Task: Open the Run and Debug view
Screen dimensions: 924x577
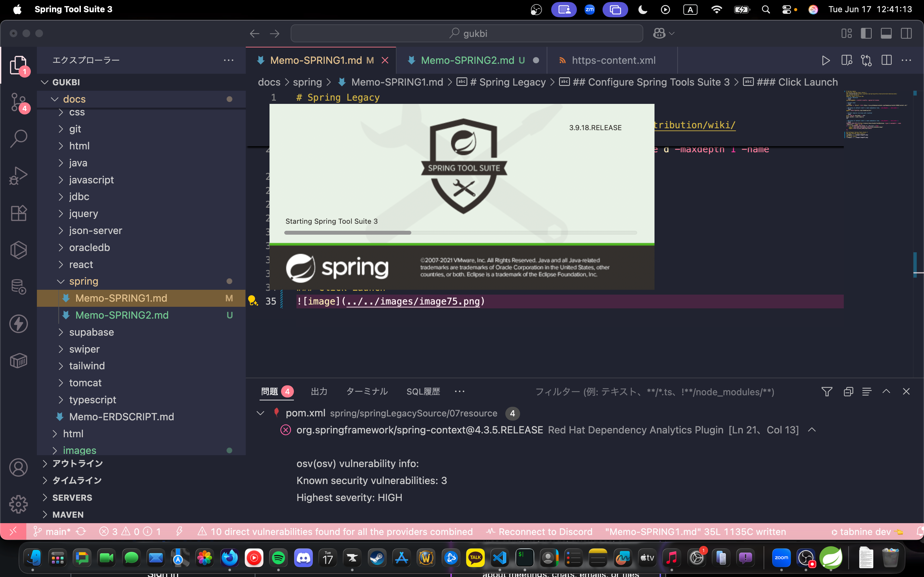Action: (x=18, y=176)
